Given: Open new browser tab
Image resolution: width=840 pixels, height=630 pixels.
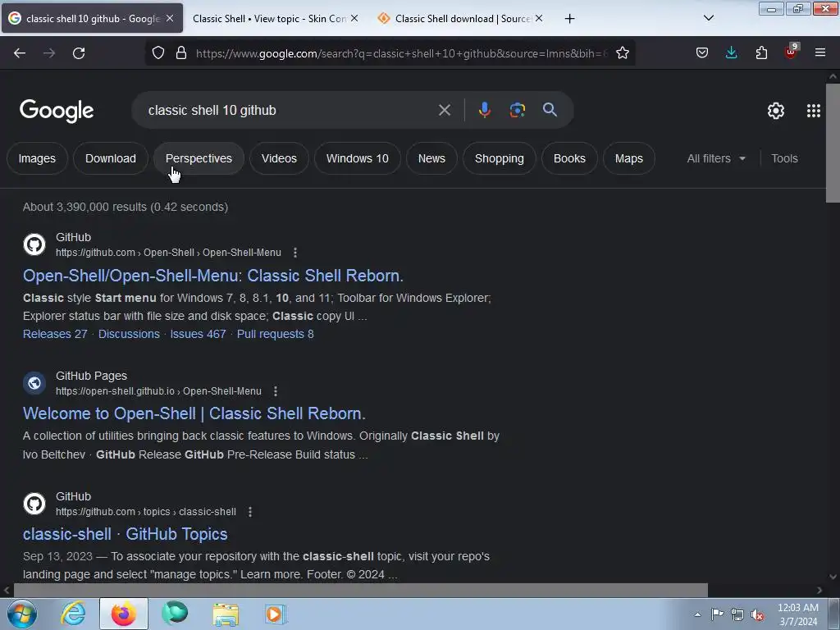Looking at the screenshot, I should click(570, 19).
